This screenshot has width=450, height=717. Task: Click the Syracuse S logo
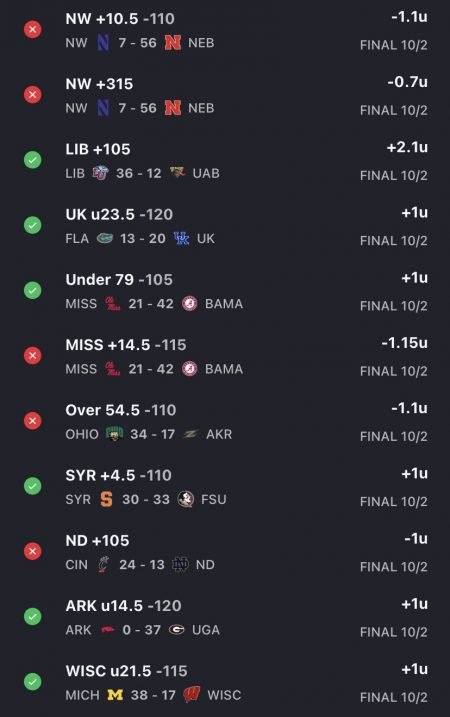(106, 499)
